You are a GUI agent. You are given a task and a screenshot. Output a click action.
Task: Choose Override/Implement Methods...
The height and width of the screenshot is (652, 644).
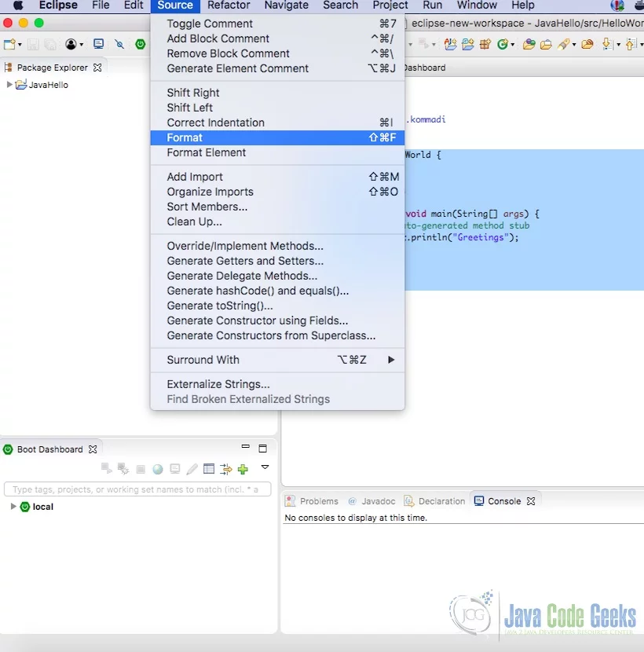pos(277,246)
